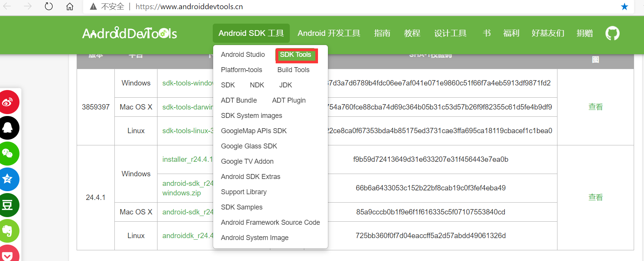Image resolution: width=644 pixels, height=261 pixels.
Task: Share via the Evernote elephant icon
Action: [x=8, y=231]
